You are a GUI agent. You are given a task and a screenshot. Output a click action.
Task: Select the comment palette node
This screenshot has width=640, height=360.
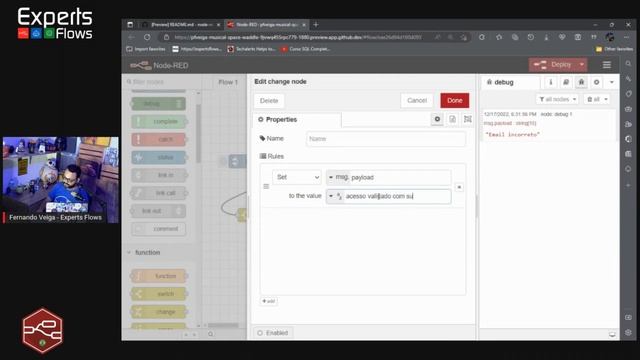[x=158, y=229]
